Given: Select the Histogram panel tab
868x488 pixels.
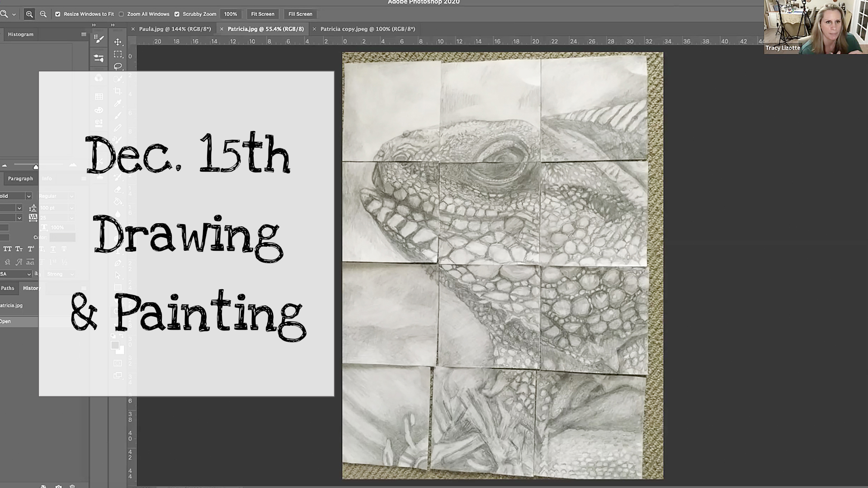Looking at the screenshot, I should (20, 34).
